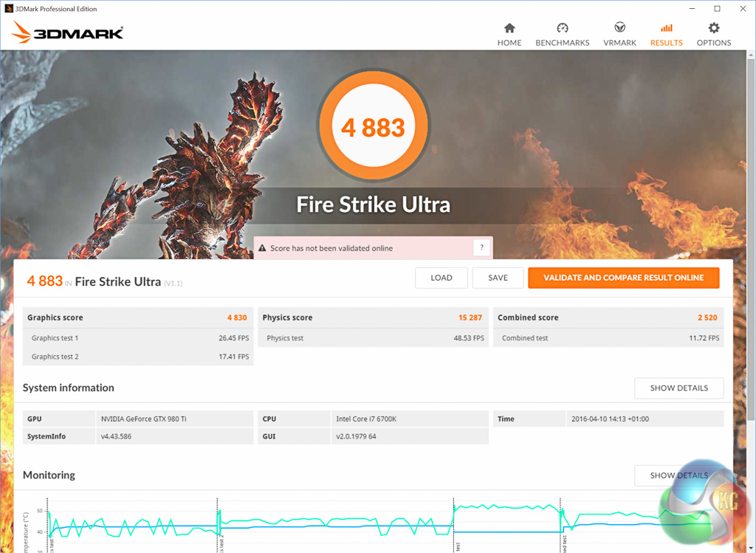
Task: Click the Monitoring heading
Action: pyautogui.click(x=49, y=475)
